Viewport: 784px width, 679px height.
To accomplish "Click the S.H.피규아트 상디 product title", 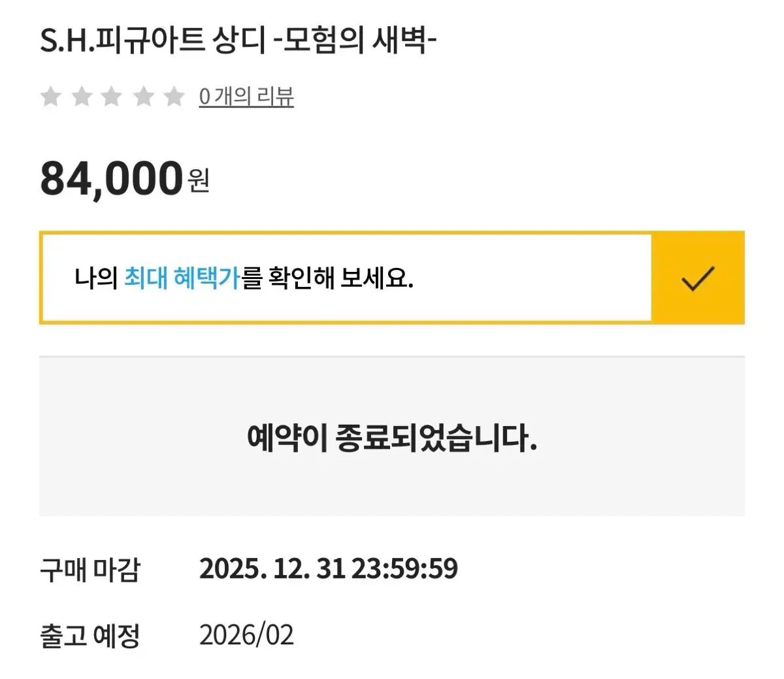I will click(153, 42).
